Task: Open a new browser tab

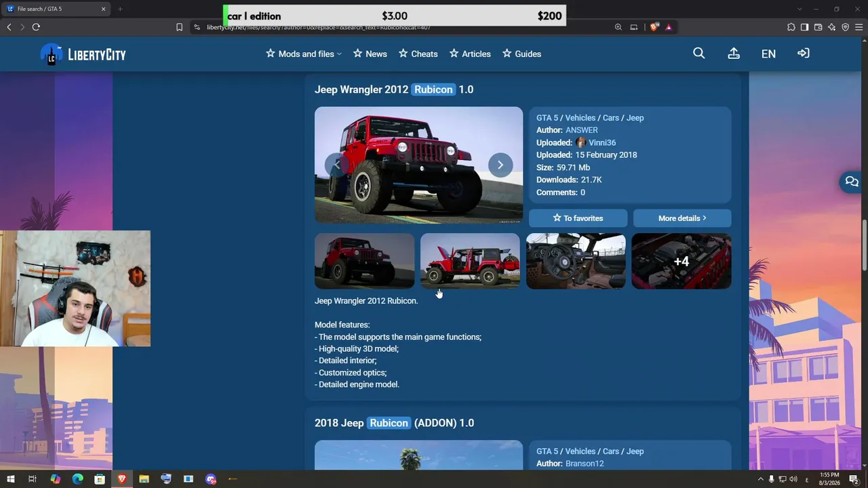Action: 120,9
